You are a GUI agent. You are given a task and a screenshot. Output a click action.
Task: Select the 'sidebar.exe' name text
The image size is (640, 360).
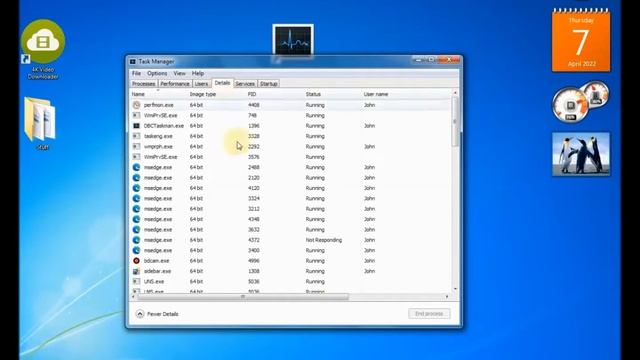(157, 271)
